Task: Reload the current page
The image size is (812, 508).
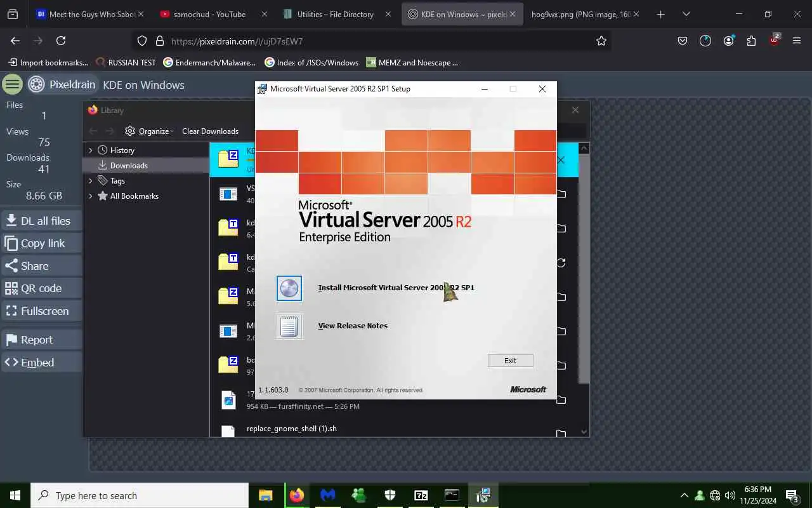Action: point(61,41)
